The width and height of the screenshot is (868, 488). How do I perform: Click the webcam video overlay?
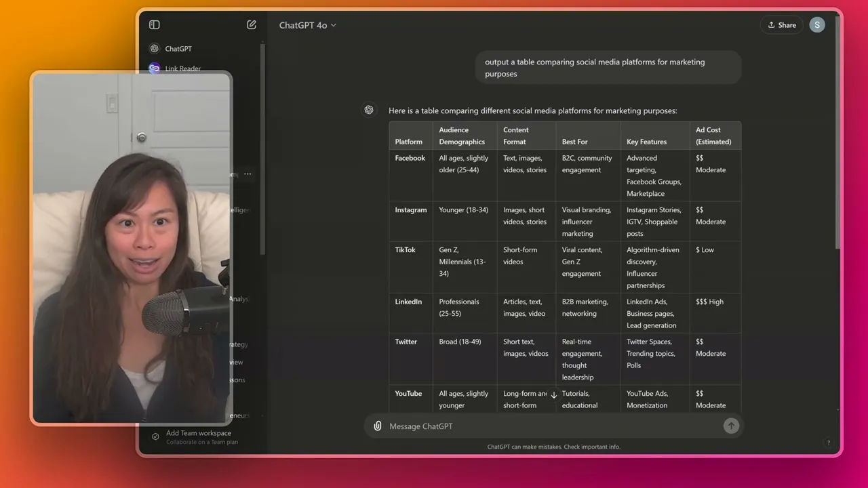132,248
